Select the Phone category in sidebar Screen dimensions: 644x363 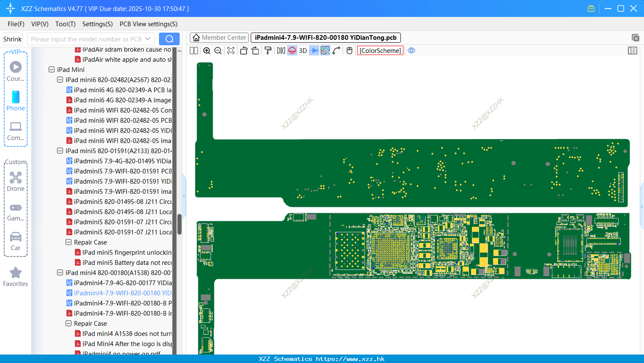[x=16, y=101]
